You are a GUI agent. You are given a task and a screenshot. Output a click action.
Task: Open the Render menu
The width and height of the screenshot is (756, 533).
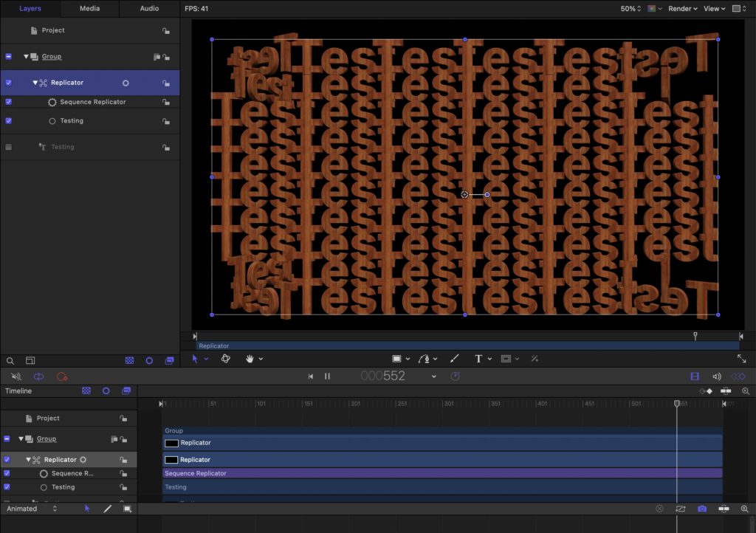683,9
